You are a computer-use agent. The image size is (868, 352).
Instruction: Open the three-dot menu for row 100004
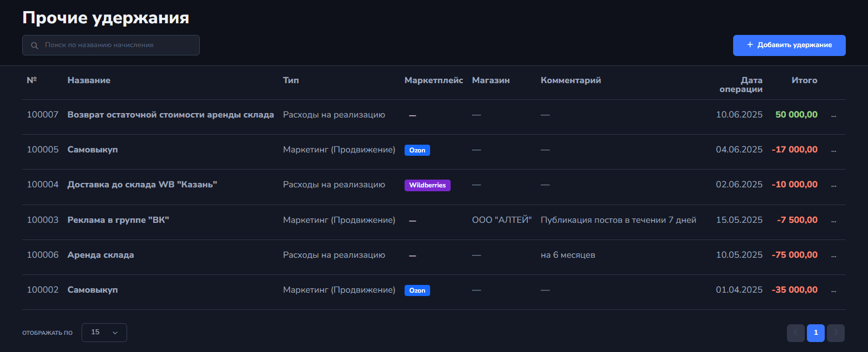pyautogui.click(x=833, y=186)
